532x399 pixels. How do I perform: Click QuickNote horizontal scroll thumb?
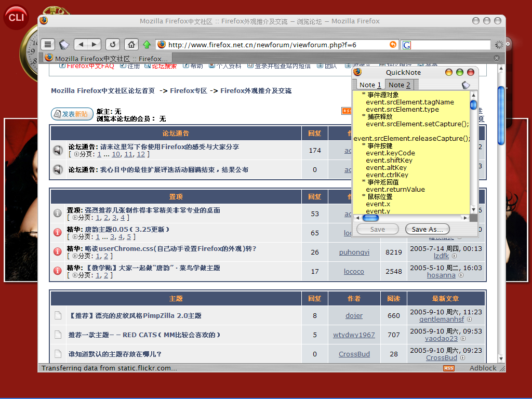coord(370,218)
